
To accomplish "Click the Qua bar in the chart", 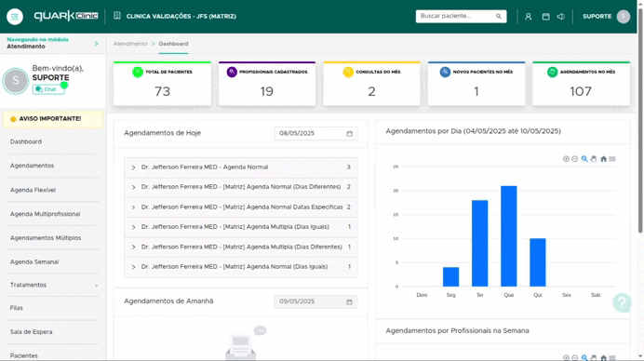I will coord(508,236).
